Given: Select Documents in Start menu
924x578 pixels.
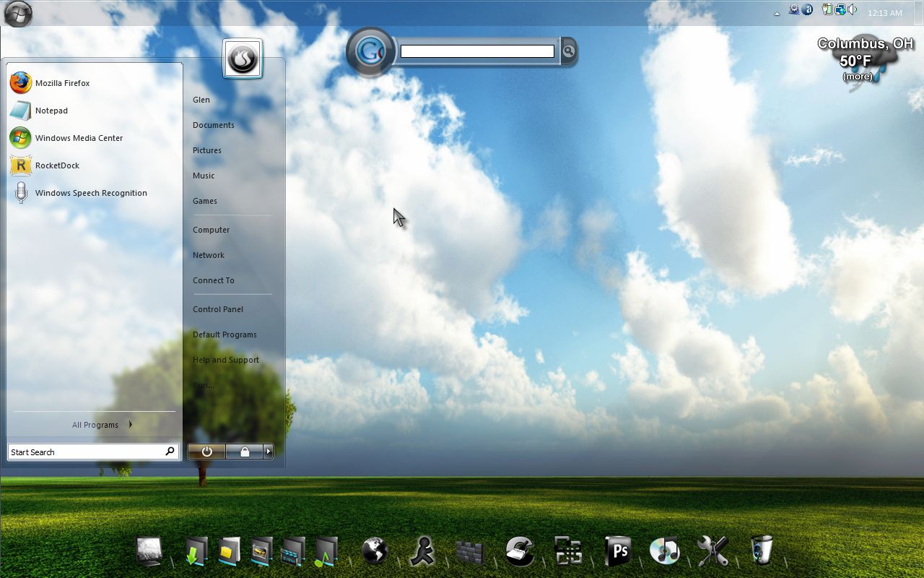Looking at the screenshot, I should pos(214,125).
